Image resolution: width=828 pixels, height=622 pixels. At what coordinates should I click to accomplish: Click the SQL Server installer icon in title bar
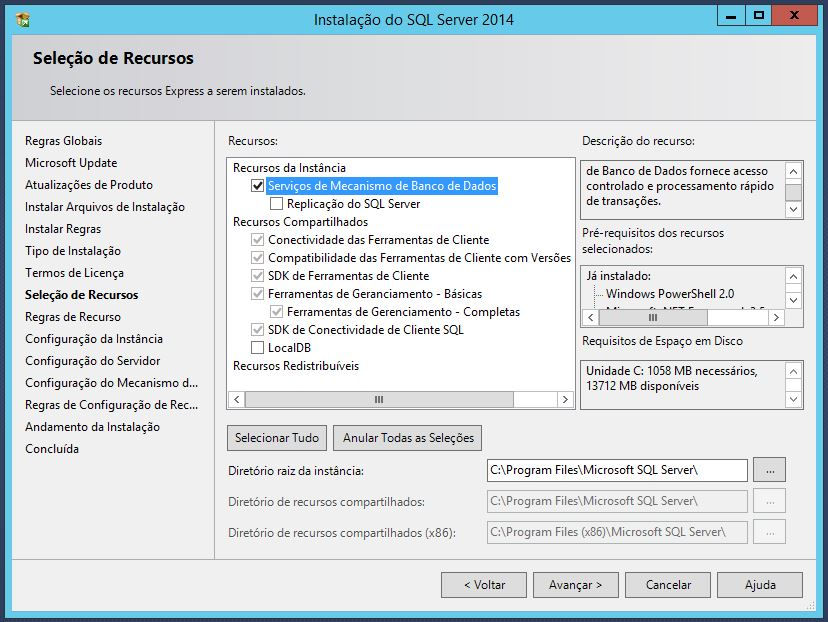coord(23,20)
